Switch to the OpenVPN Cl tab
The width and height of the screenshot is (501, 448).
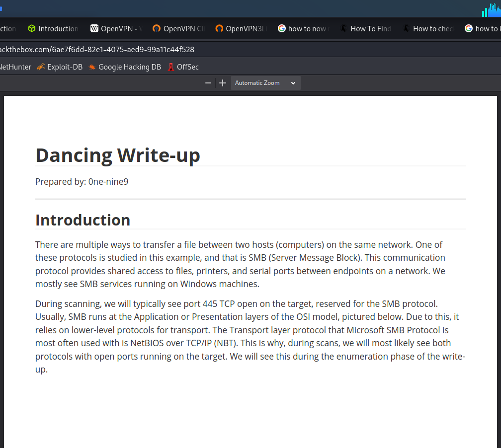tap(178, 29)
